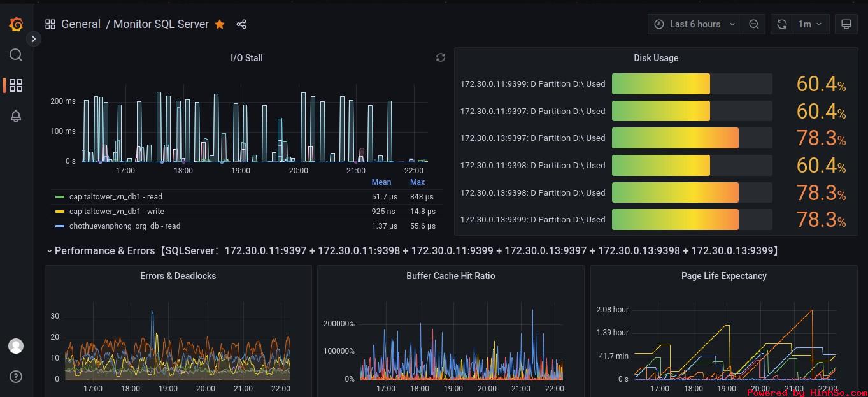Open the Help question mark icon
Viewport: 868px width, 397px height.
click(x=16, y=377)
